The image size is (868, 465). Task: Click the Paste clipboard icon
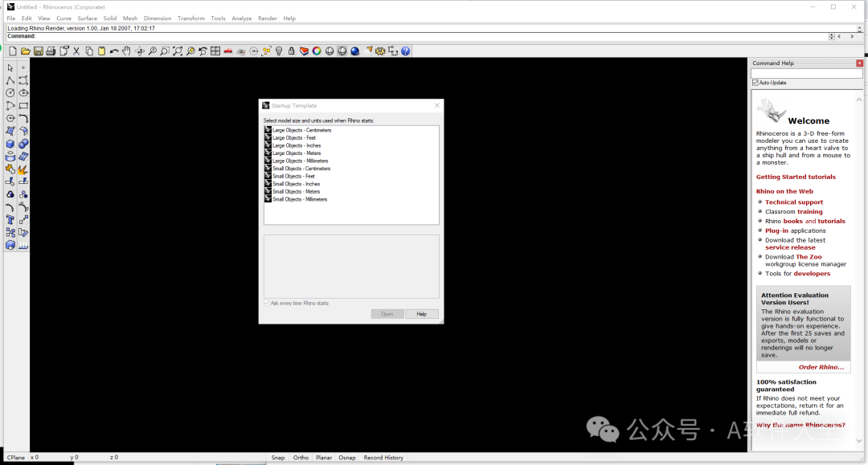pos(102,51)
